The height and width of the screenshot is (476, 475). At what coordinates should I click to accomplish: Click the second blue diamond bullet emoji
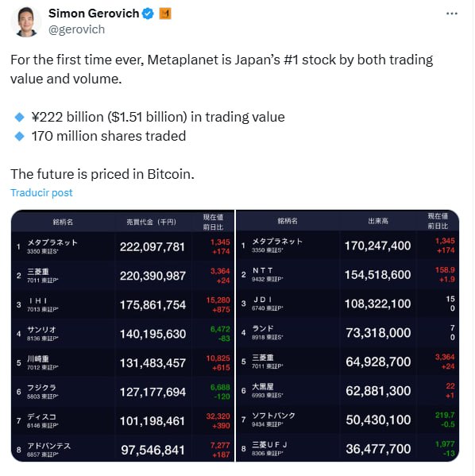pos(19,137)
